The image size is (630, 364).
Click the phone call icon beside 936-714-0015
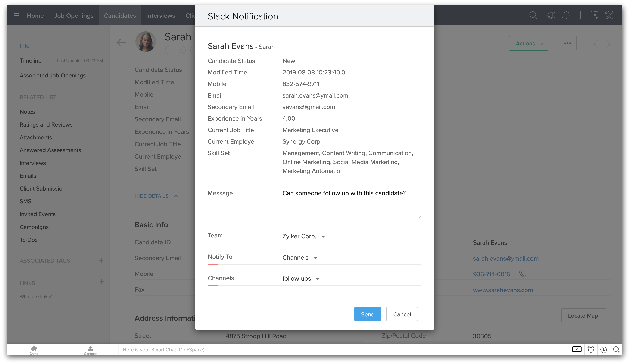coord(523,274)
